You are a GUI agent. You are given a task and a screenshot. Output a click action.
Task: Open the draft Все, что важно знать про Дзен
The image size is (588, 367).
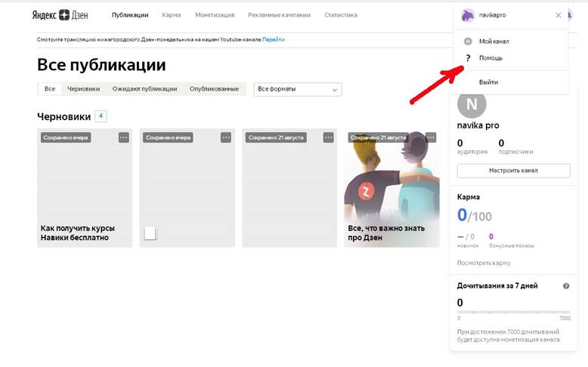click(391, 188)
